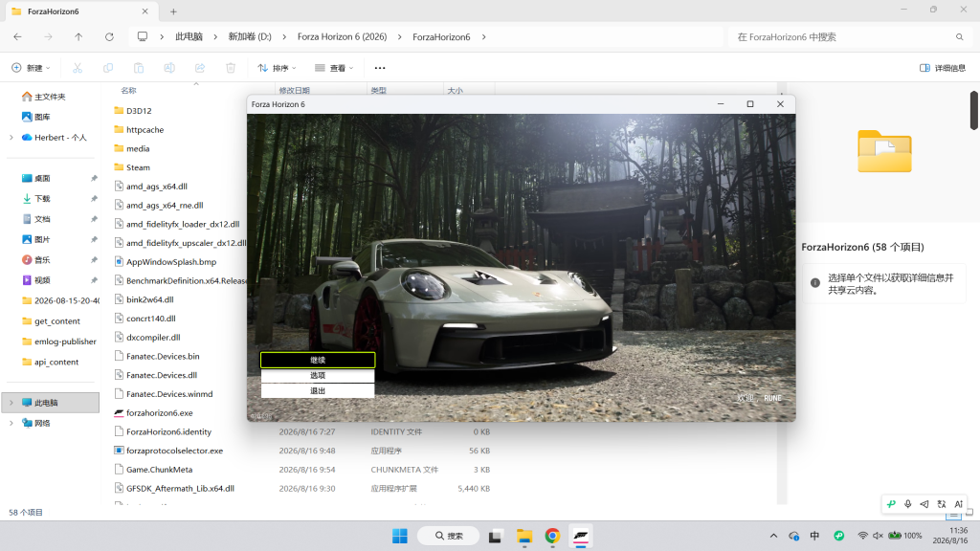This screenshot has width=980, height=551.
Task: Open the 查看 view dropdown
Action: [x=334, y=68]
